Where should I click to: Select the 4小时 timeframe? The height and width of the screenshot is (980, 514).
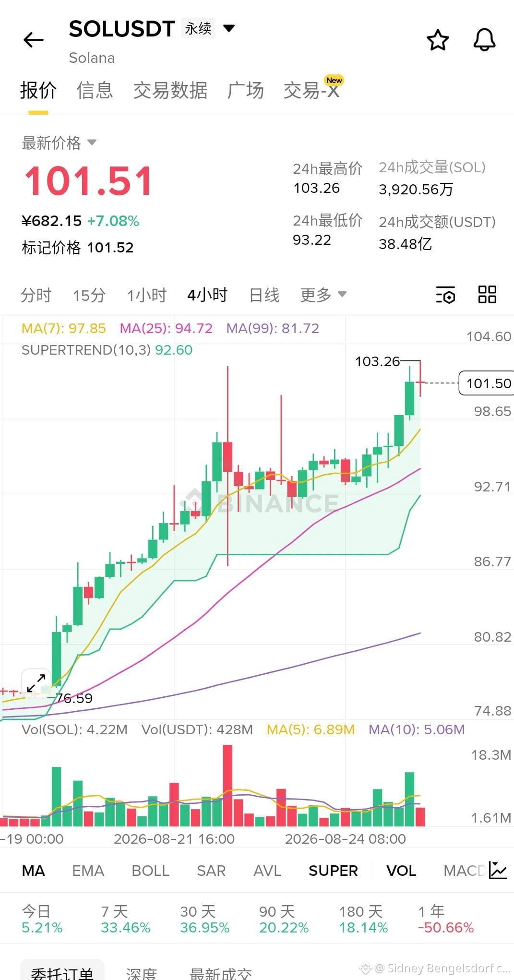207,295
